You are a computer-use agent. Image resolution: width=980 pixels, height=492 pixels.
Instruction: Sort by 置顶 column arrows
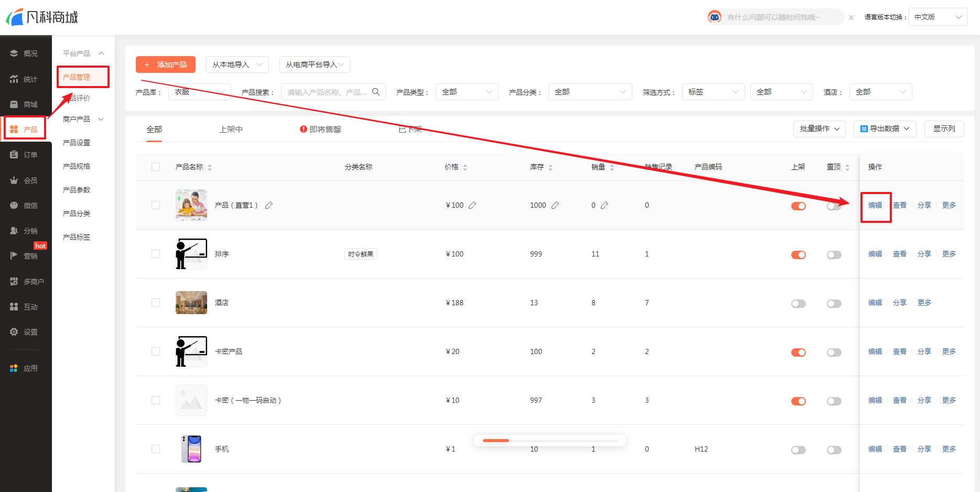[x=847, y=167]
